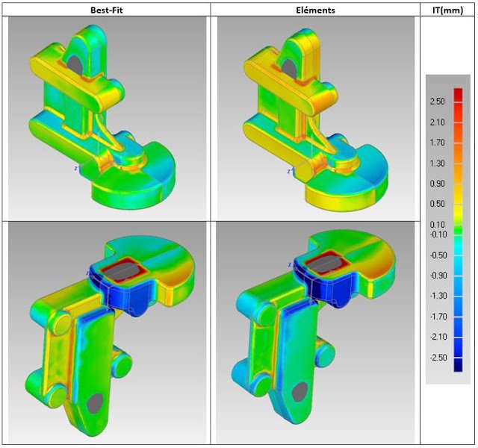This screenshot has height=448, width=478.
Task: Click the 2.50 scale label
Action: [437, 102]
